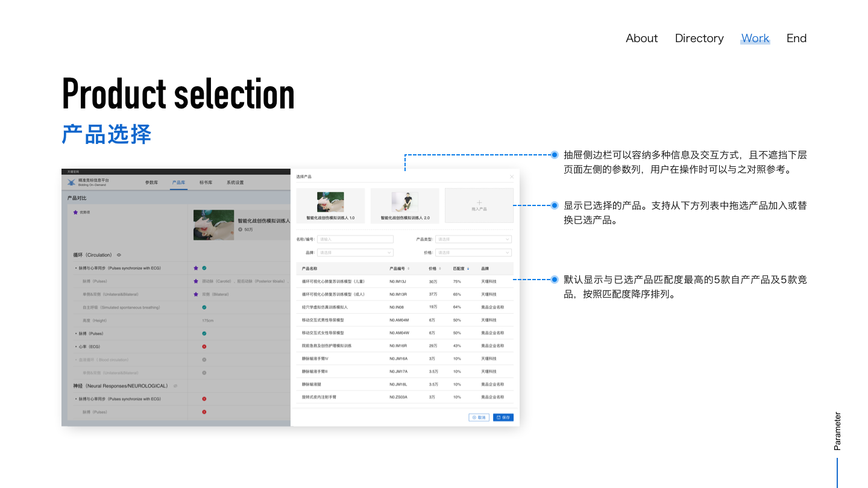
Task: Click green check in 自主呼吸 row
Action: [x=204, y=307]
